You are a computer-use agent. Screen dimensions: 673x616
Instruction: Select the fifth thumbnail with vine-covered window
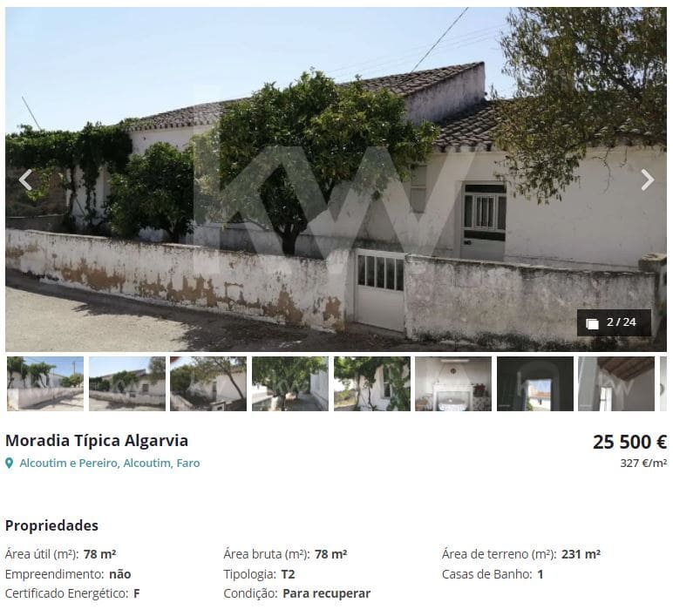click(372, 384)
